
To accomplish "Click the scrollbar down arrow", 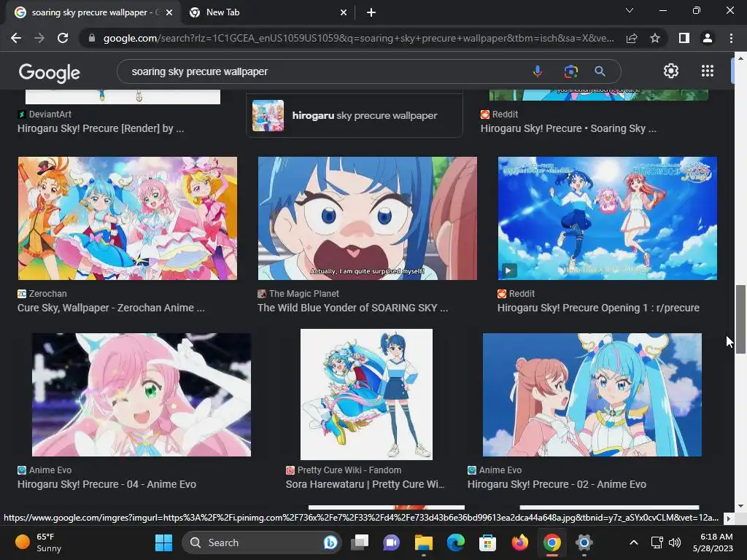I will [740, 506].
